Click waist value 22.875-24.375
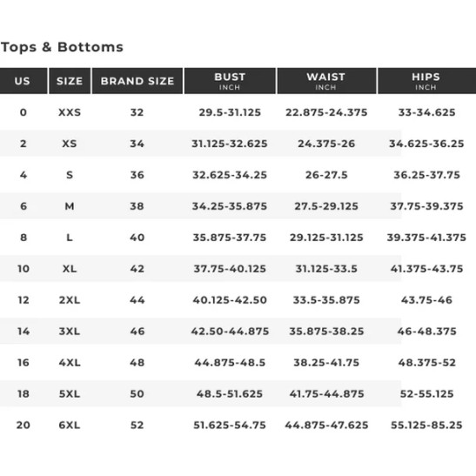This screenshot has width=476, height=476. [326, 112]
